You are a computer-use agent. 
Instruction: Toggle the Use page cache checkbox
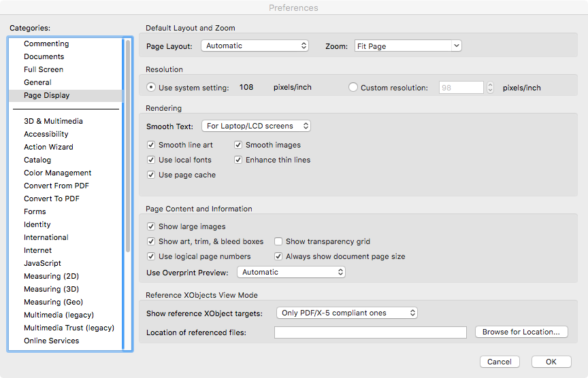[x=151, y=175]
